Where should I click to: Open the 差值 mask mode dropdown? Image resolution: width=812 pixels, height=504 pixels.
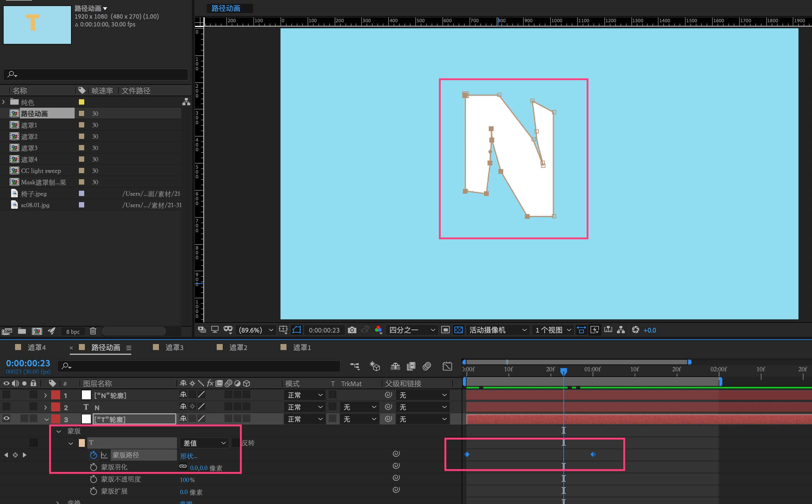point(204,443)
